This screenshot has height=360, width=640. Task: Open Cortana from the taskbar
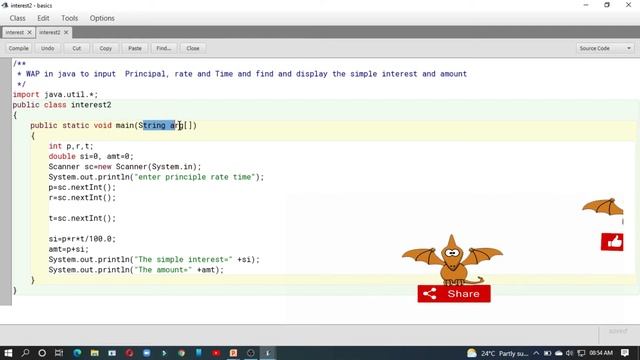42,353
